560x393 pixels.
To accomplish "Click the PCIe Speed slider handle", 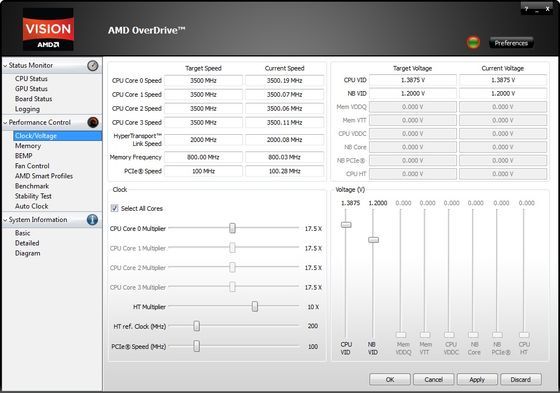I will click(196, 346).
